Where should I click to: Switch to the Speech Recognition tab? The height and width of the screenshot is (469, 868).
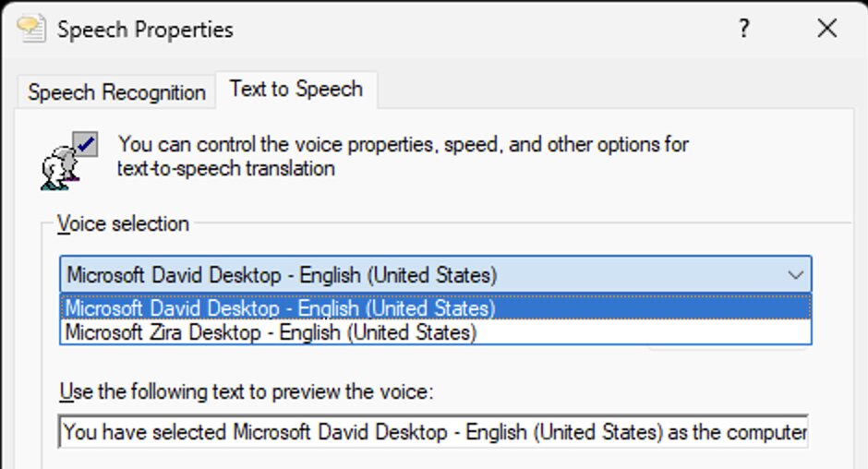116,92
